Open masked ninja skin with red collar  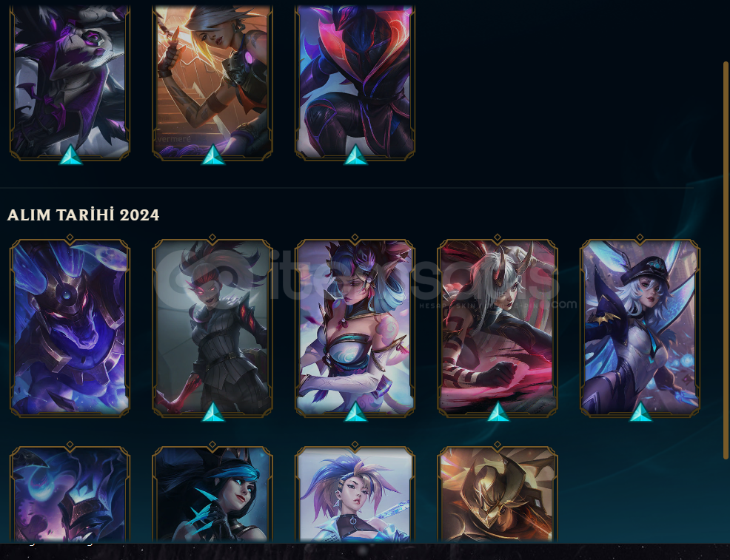(x=355, y=82)
